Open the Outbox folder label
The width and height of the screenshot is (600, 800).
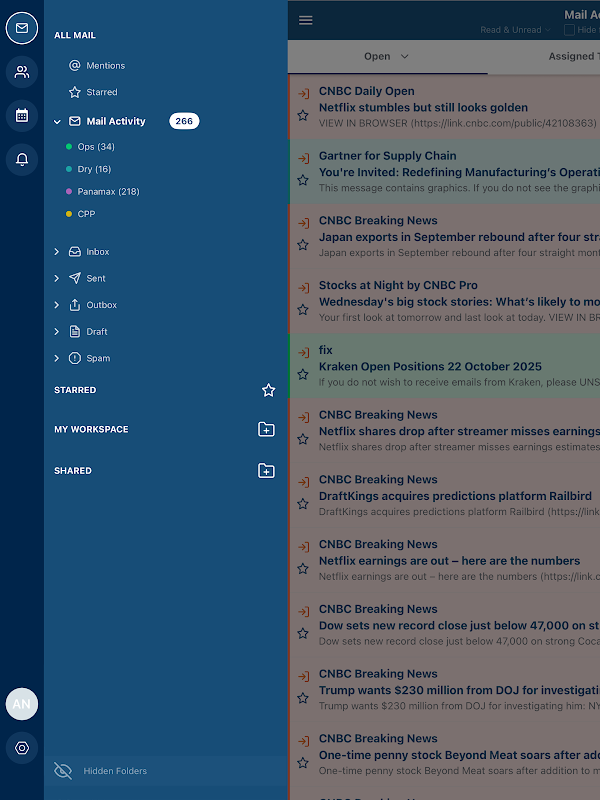click(x=102, y=305)
